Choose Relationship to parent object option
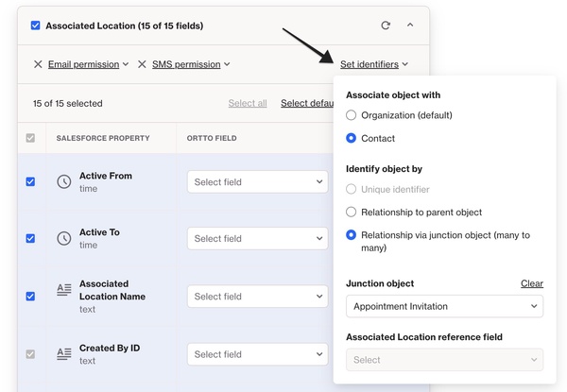The image size is (567, 392). (x=352, y=213)
